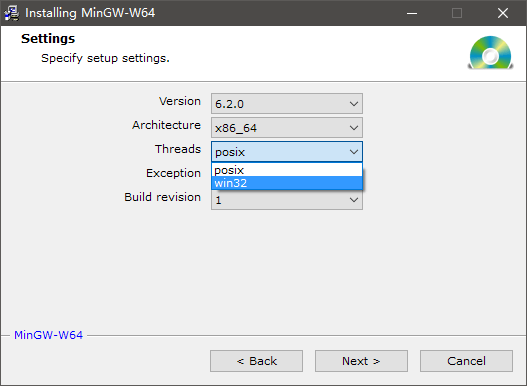Click the Exception label
The height and width of the screenshot is (386, 527).
pyautogui.click(x=173, y=173)
